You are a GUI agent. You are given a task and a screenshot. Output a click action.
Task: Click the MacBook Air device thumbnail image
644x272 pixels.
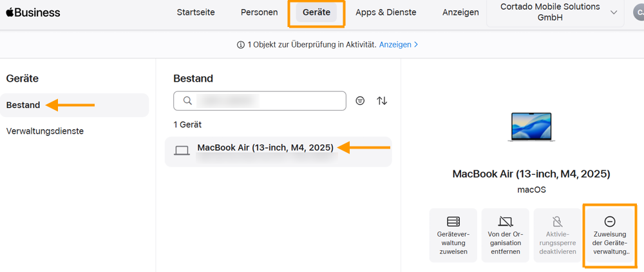[531, 127]
